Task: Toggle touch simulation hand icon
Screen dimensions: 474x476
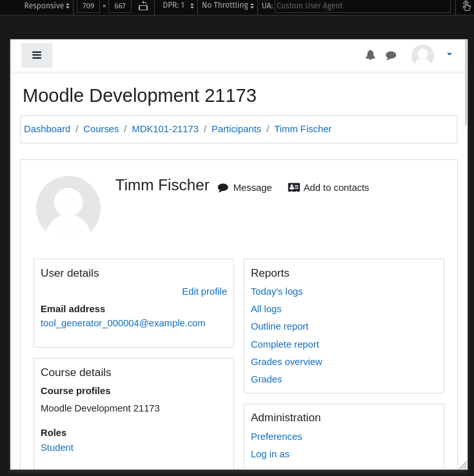Action: tap(466, 6)
